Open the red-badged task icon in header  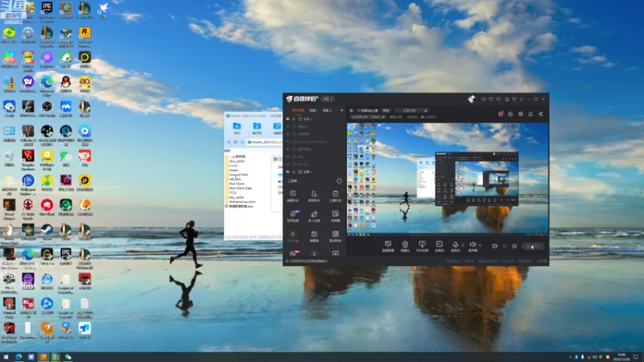coord(501,114)
